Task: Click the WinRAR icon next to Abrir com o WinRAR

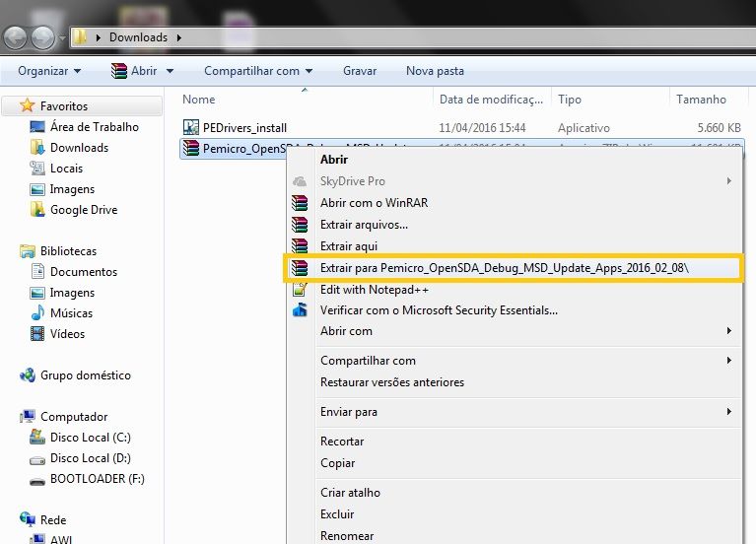Action: point(300,203)
